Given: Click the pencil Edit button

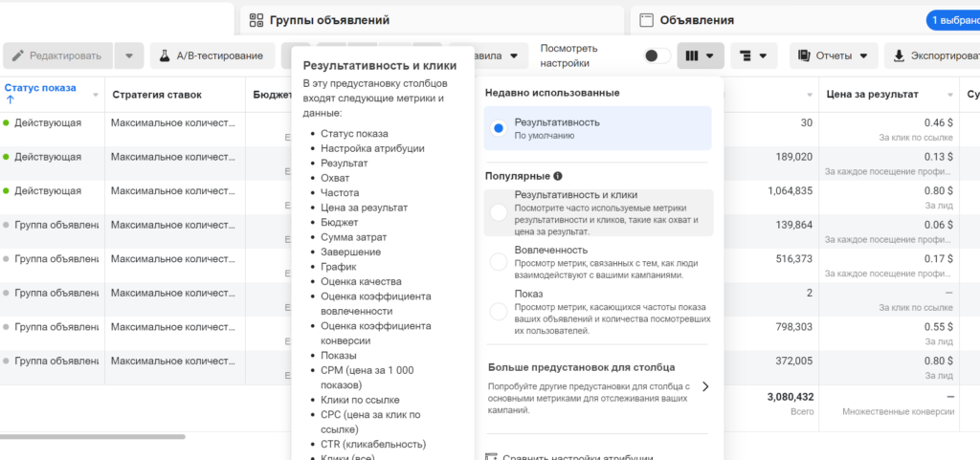Looking at the screenshot, I should coord(57,55).
